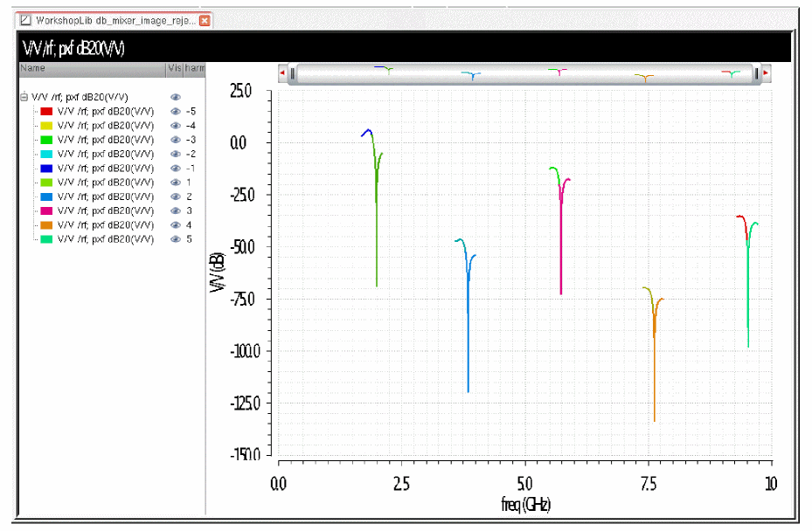Click the Vis column header

[x=173, y=68]
